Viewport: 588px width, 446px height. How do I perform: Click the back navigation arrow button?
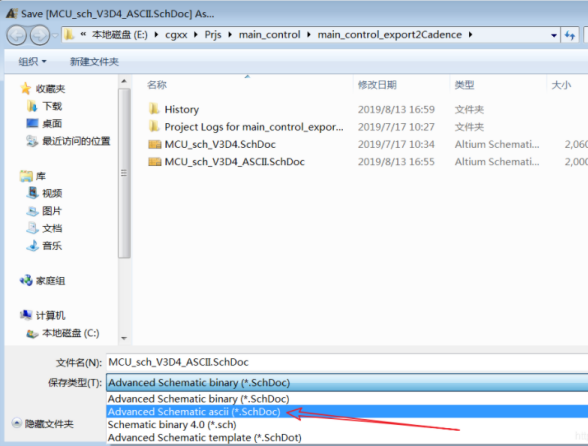tap(16, 36)
